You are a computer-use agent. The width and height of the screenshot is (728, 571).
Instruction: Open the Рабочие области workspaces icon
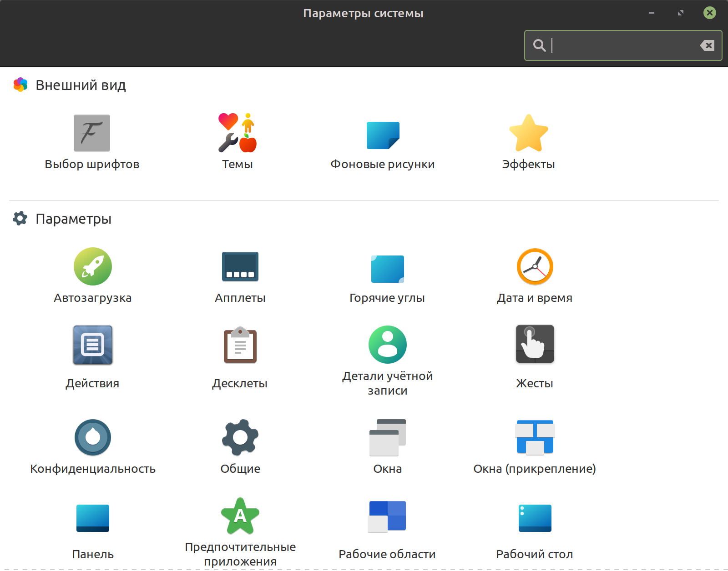point(387,516)
